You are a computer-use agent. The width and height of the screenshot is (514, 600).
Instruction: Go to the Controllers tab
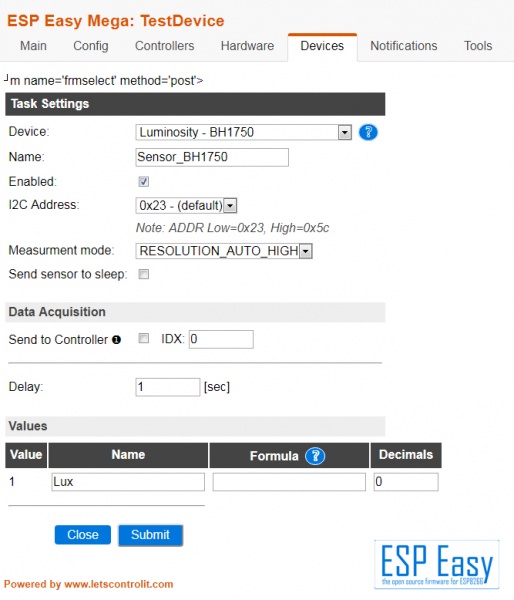point(165,46)
